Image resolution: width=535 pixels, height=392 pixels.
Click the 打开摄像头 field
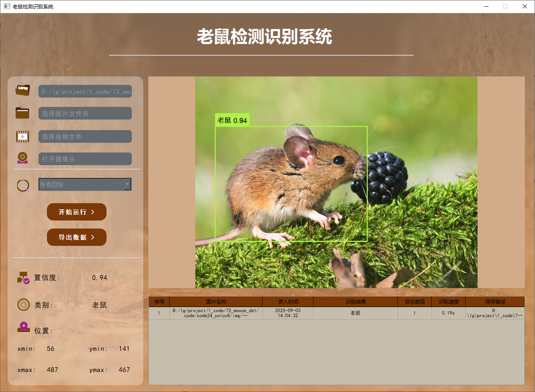85,159
